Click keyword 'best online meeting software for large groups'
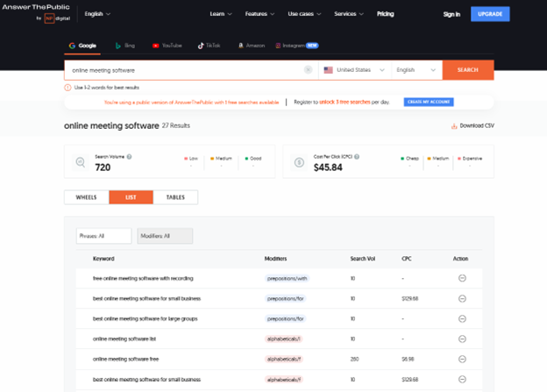The height and width of the screenshot is (392, 547). (146, 318)
